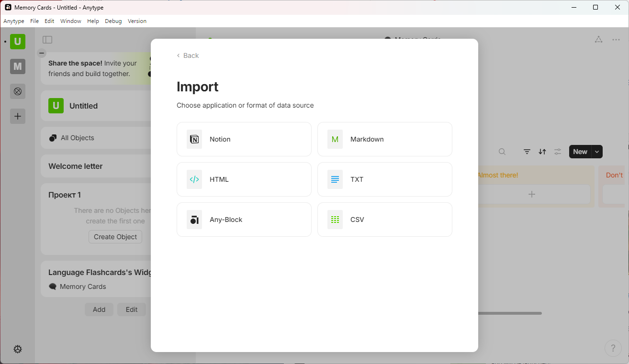Image resolution: width=629 pixels, height=364 pixels.
Task: Open the sort arrows icon
Action: 542,152
